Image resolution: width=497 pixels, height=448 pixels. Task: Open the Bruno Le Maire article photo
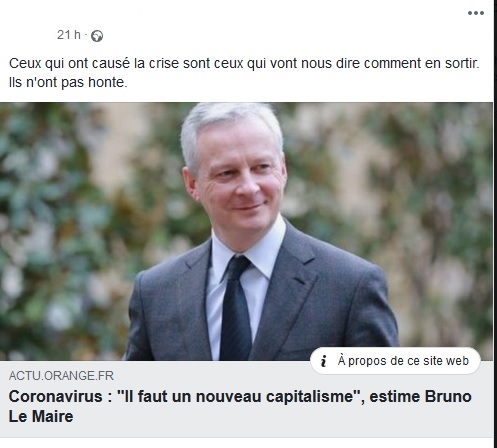pos(246,232)
